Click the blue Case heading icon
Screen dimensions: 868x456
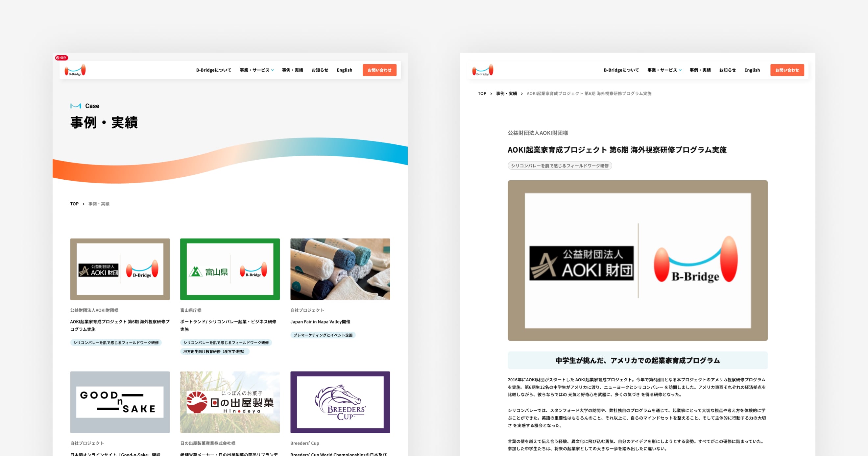(x=76, y=106)
